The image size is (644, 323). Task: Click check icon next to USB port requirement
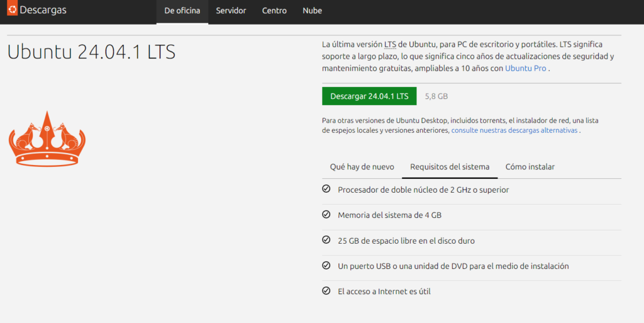tap(326, 266)
